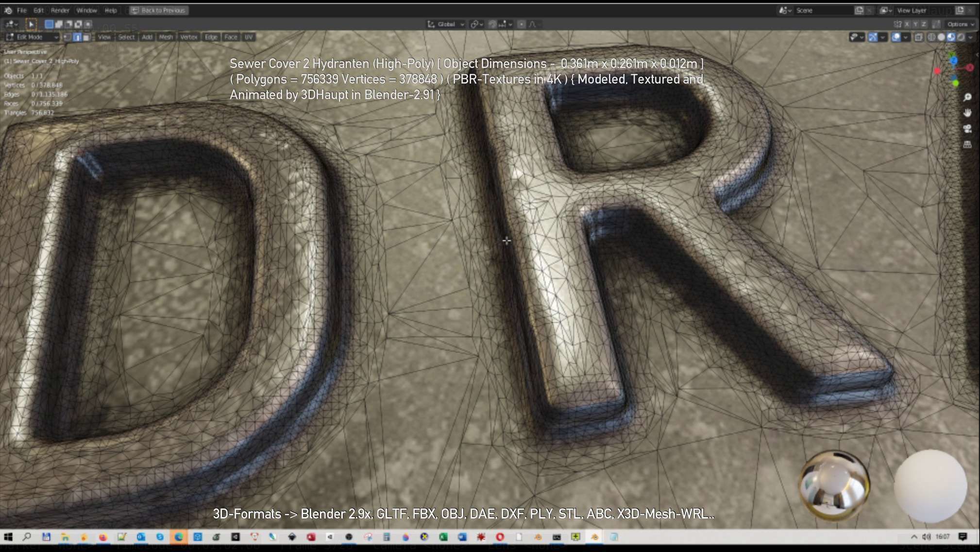Click the pan view hand icon
Image resolution: width=980 pixels, height=552 pixels.
[x=967, y=113]
